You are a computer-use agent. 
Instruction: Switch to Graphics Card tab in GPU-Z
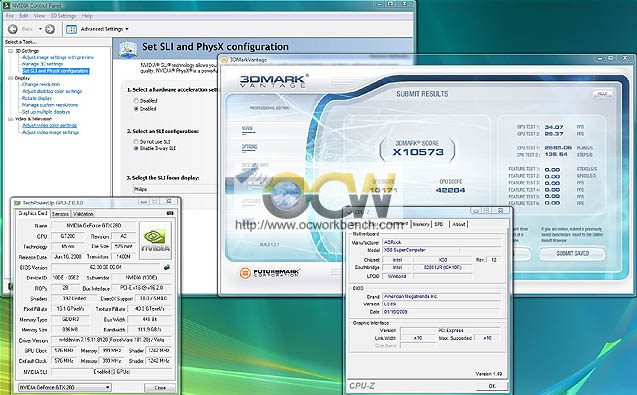(33, 213)
